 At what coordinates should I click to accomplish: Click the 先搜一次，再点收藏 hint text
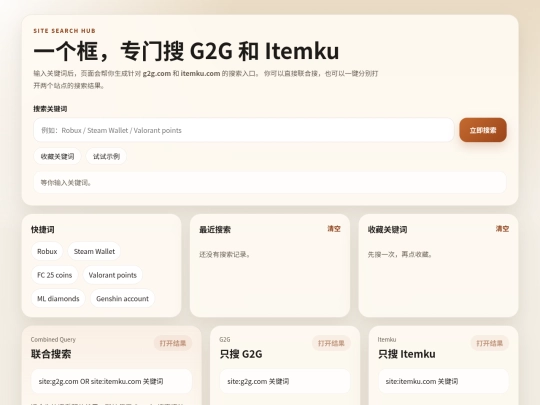pos(400,255)
